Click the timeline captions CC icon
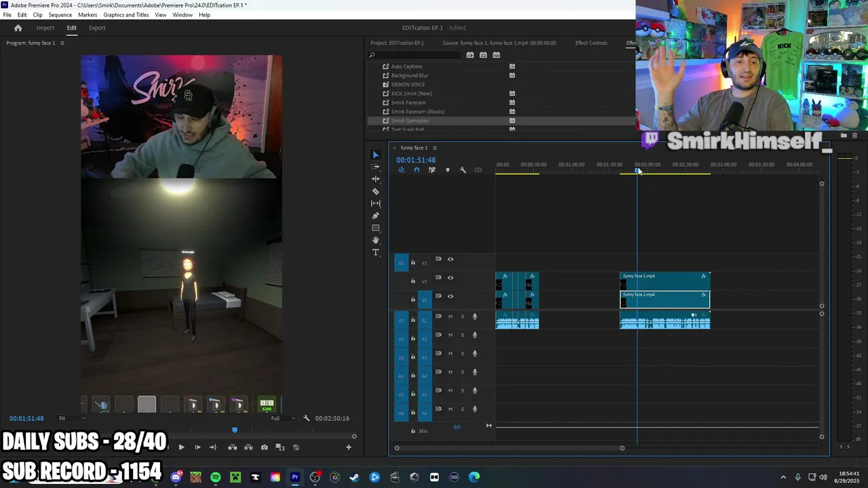This screenshot has height=488, width=868. pos(478,170)
